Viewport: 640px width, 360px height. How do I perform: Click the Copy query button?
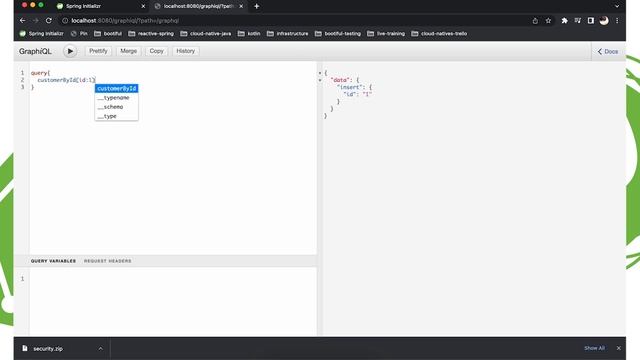click(x=156, y=51)
